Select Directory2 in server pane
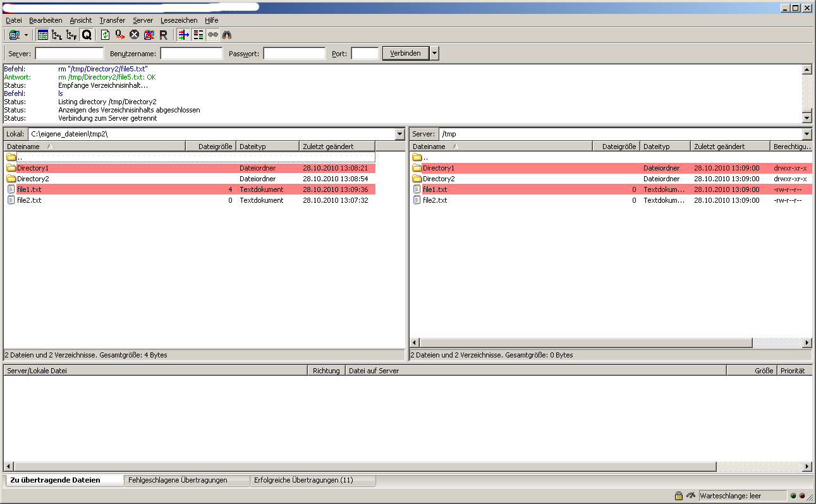The width and height of the screenshot is (816, 504). [x=611, y=179]
